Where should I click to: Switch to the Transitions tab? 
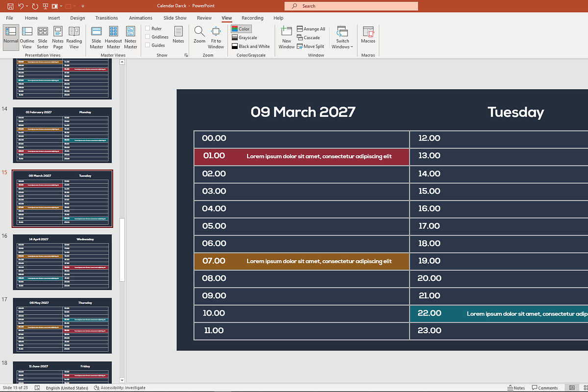tap(106, 18)
